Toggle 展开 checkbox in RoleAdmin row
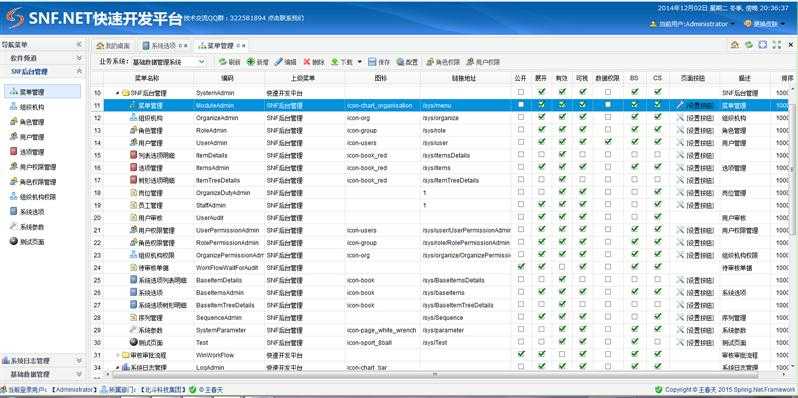This screenshot has height=398, width=798. click(542, 129)
